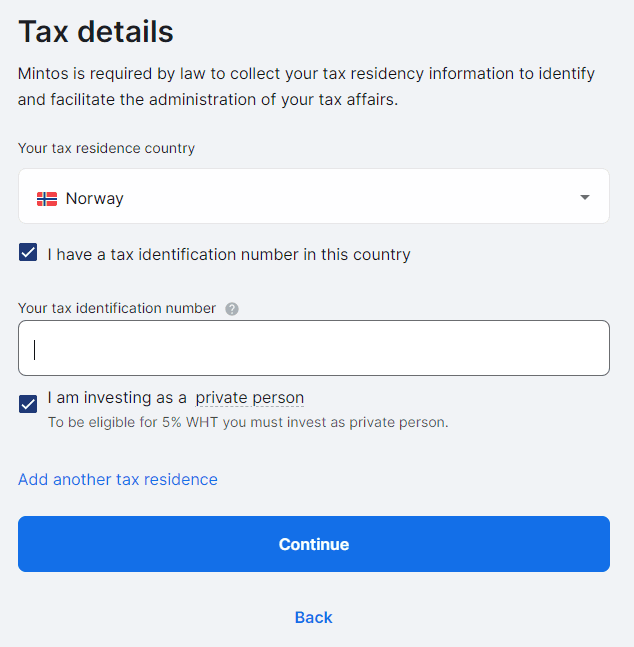Uncheck the tax identification number checkbox
This screenshot has height=647, width=634.
(28, 253)
